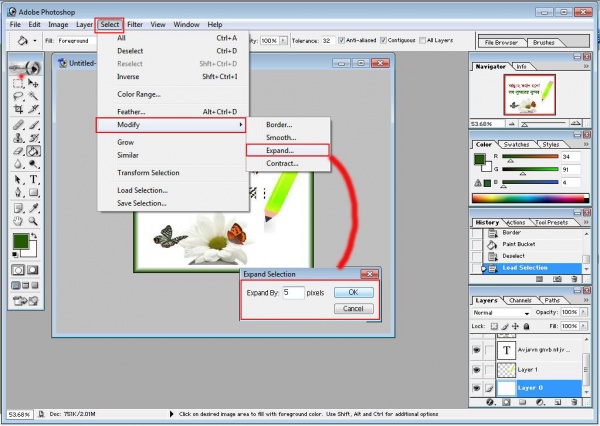The height and width of the screenshot is (426, 600).
Task: Select the Slice tool
Action: click(34, 109)
